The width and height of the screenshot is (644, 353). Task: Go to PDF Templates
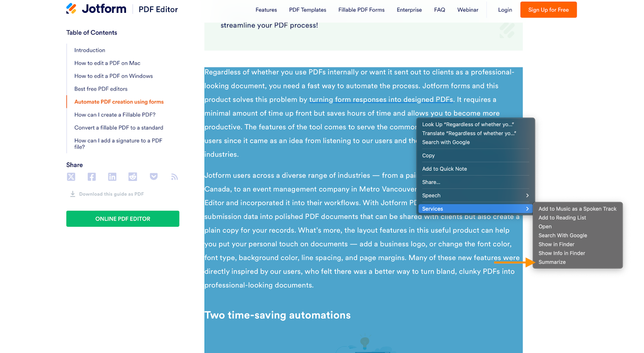tap(308, 10)
